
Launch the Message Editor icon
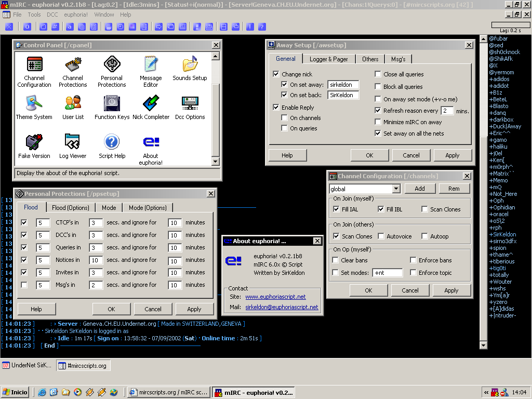tap(151, 72)
